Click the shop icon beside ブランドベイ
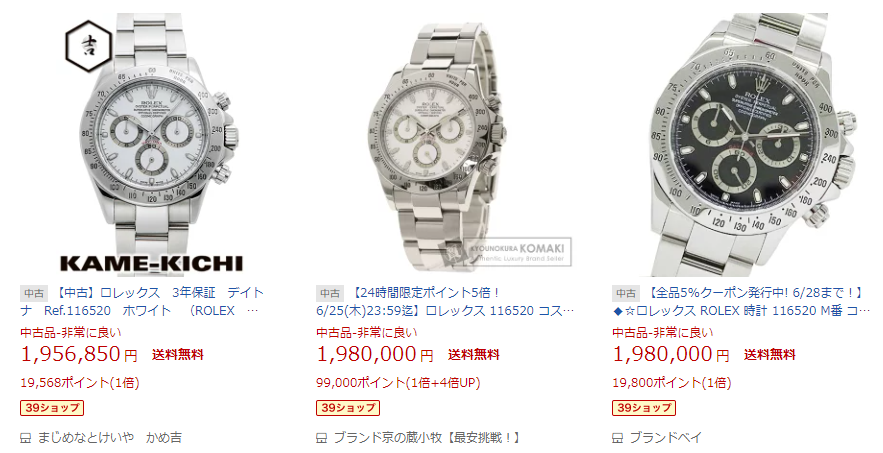 [618, 438]
